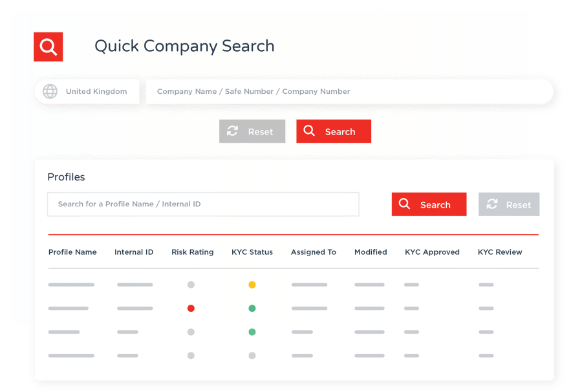The height and width of the screenshot is (392, 582).
Task: Click the red Quick Company Search magnifier icon
Action: pyautogui.click(x=48, y=47)
